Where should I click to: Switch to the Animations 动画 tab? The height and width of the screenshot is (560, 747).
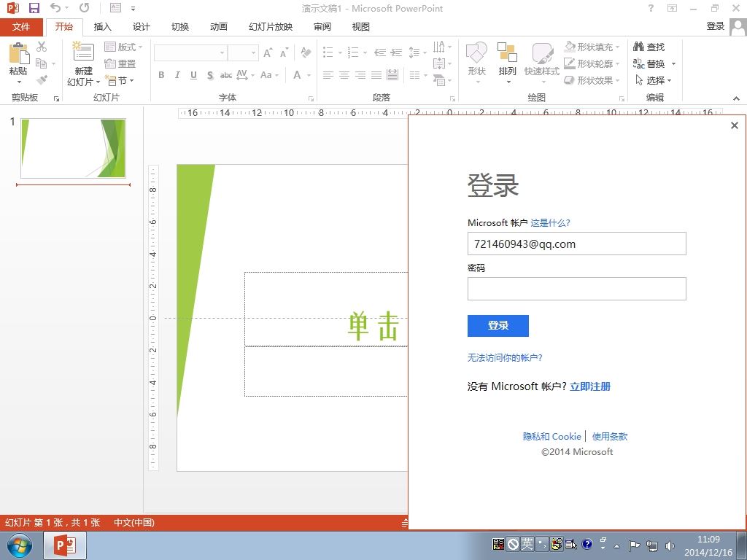(219, 27)
